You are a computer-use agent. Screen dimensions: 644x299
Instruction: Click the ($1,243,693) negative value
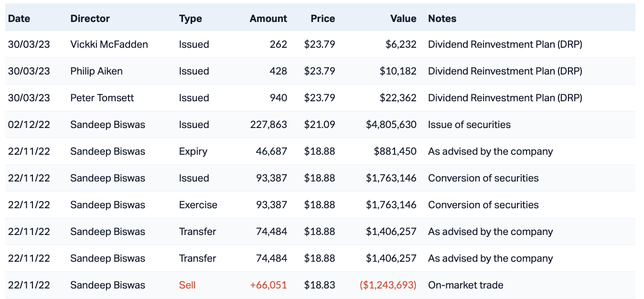pos(388,285)
